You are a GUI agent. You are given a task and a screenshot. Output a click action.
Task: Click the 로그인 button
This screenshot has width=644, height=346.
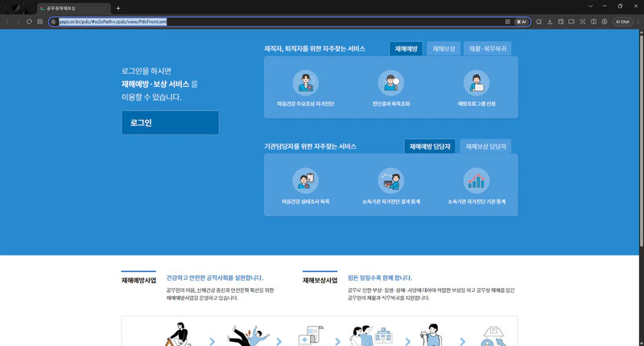[x=170, y=122]
